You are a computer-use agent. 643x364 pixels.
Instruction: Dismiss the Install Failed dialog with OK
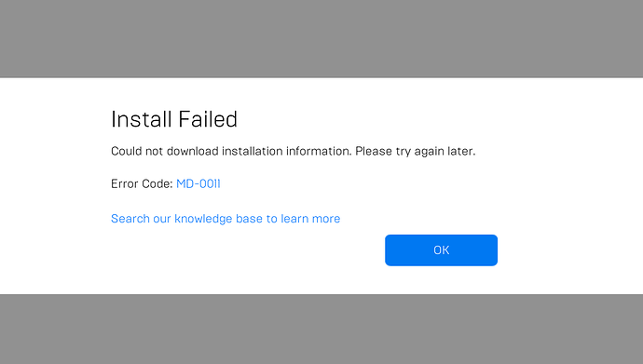pyautogui.click(x=441, y=250)
